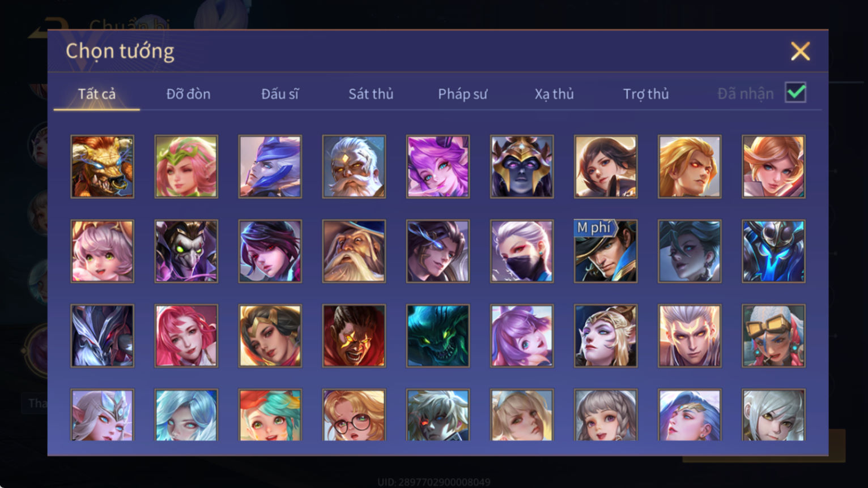Select the masked white-haired ninja hero
The image size is (868, 488).
[522, 251]
